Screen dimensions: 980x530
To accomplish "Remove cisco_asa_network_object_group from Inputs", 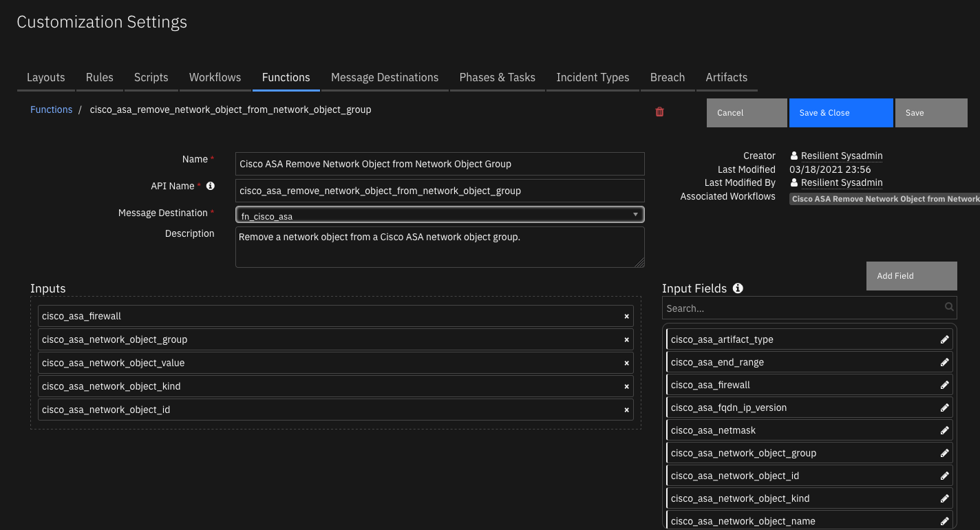I will tap(626, 340).
